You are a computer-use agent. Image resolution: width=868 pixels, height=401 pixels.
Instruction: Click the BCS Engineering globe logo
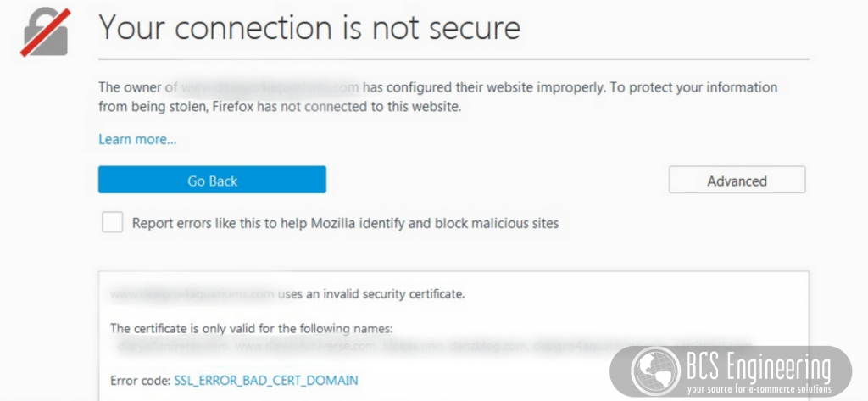click(x=657, y=371)
